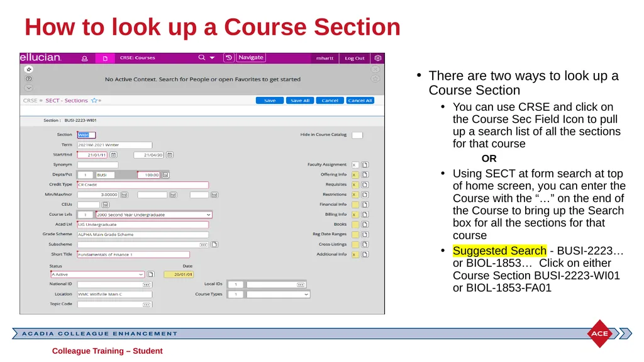Click the Section field containing WI01

[87, 135]
